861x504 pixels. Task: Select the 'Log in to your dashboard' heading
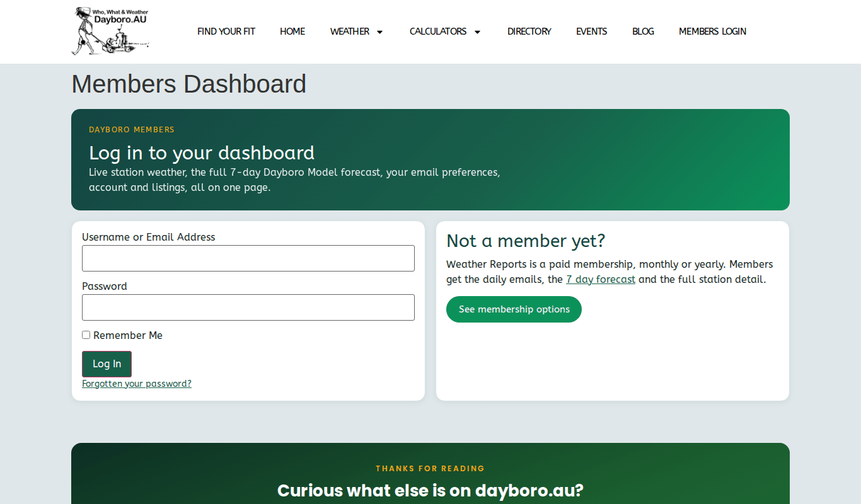[202, 152]
